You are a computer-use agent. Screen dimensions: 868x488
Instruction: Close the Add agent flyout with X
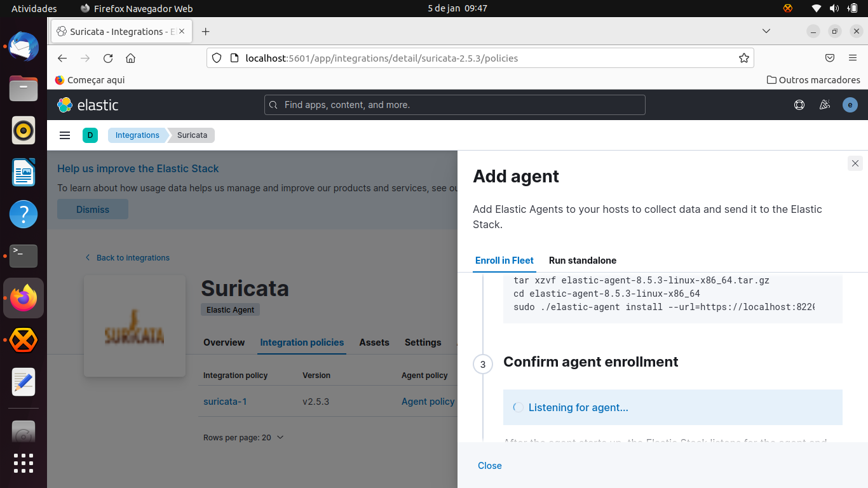855,163
